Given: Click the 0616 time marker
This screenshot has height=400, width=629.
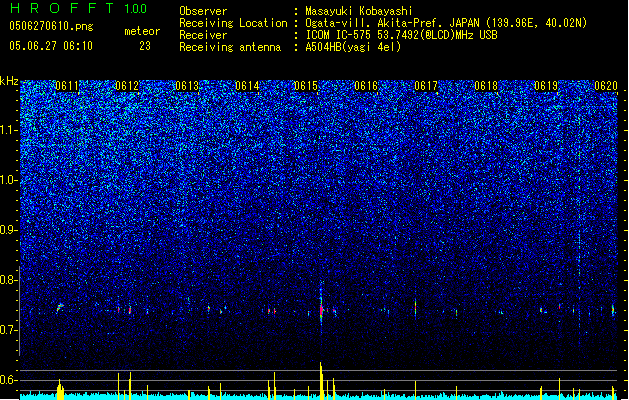Looking at the screenshot, I should click(366, 86).
